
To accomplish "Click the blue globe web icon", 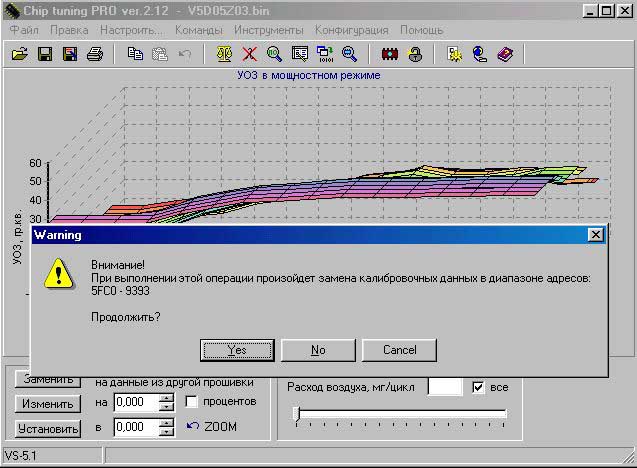I will click(x=480, y=54).
